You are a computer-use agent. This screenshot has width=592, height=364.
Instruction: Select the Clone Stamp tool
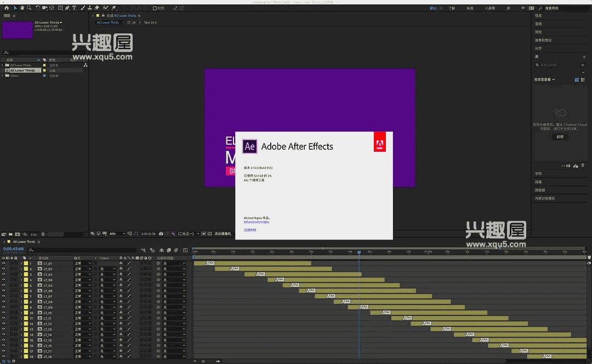pyautogui.click(x=90, y=8)
